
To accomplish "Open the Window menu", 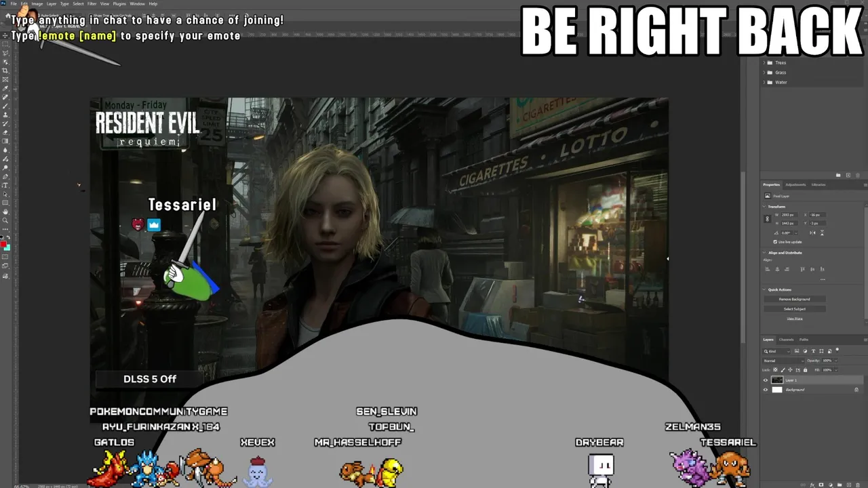I will point(137,3).
